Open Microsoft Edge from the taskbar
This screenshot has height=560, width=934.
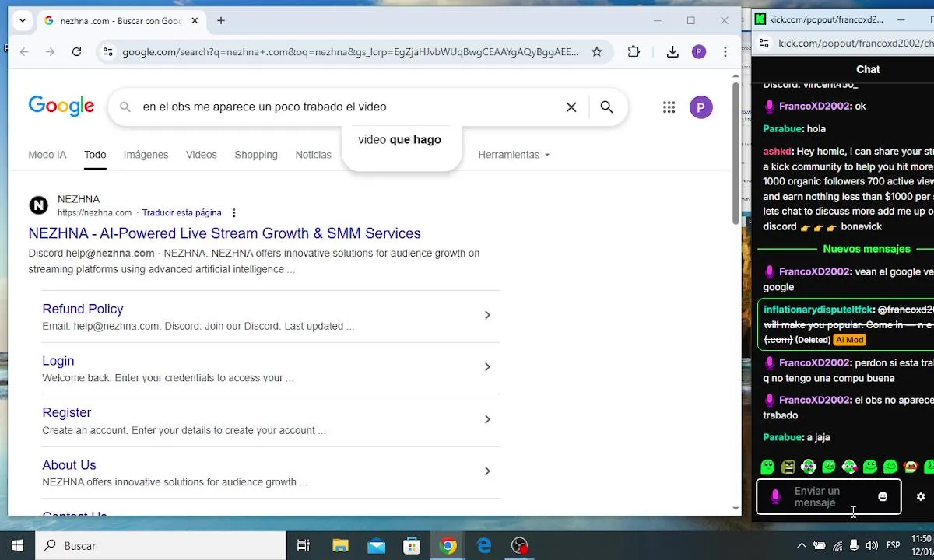click(484, 546)
